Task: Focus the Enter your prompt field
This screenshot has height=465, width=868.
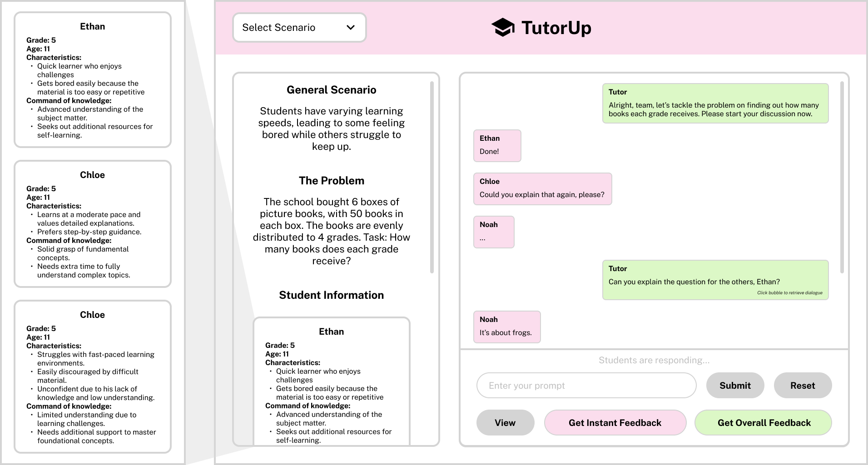Action: pyautogui.click(x=586, y=386)
